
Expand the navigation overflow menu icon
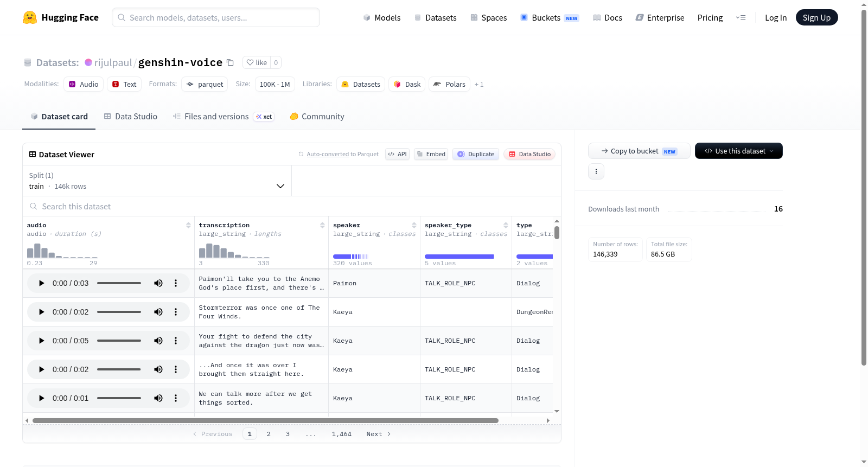pyautogui.click(x=741, y=17)
